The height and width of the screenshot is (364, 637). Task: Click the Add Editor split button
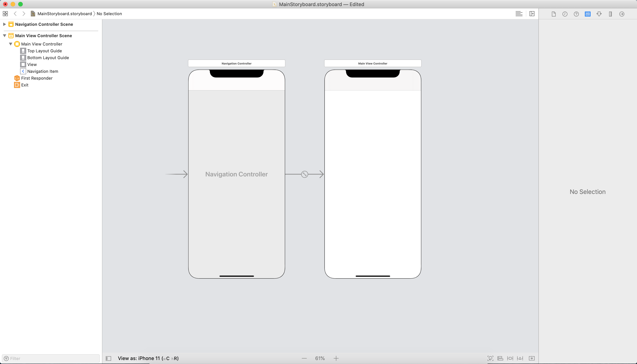pyautogui.click(x=532, y=14)
